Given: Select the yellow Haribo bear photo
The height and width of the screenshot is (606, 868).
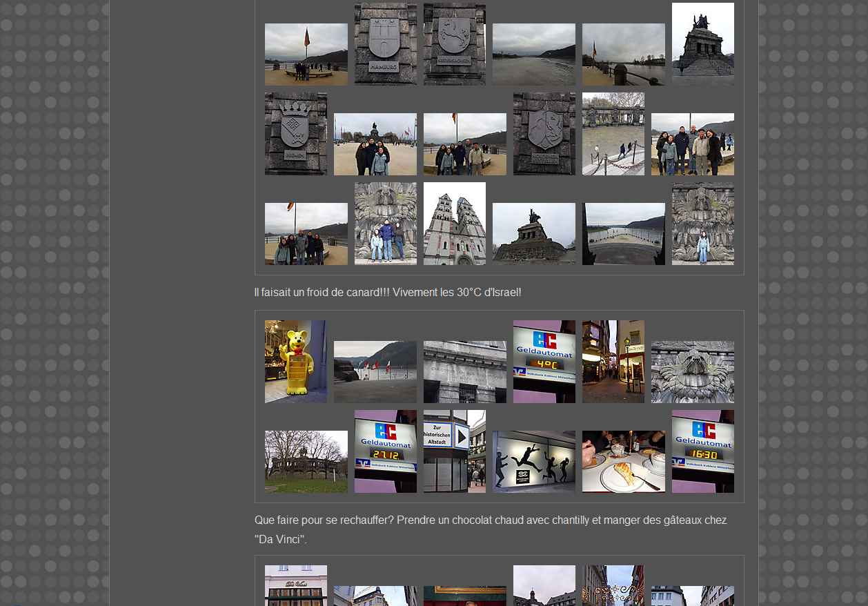Looking at the screenshot, I should point(295,362).
